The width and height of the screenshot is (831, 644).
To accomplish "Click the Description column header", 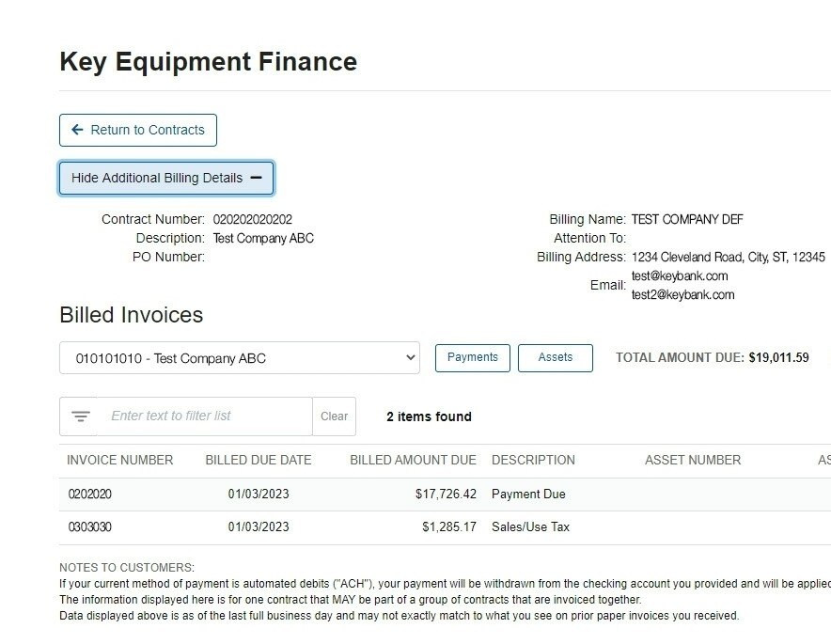I will 533,461.
